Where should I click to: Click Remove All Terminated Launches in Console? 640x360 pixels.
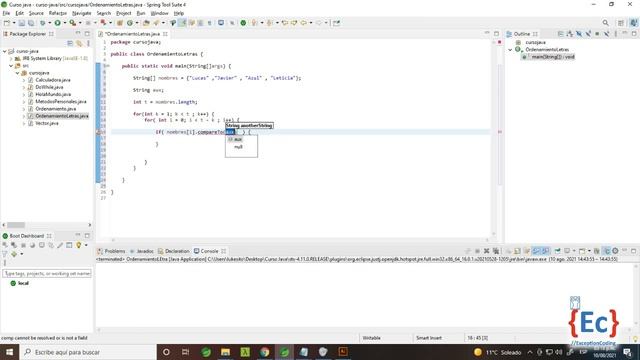pos(496,251)
